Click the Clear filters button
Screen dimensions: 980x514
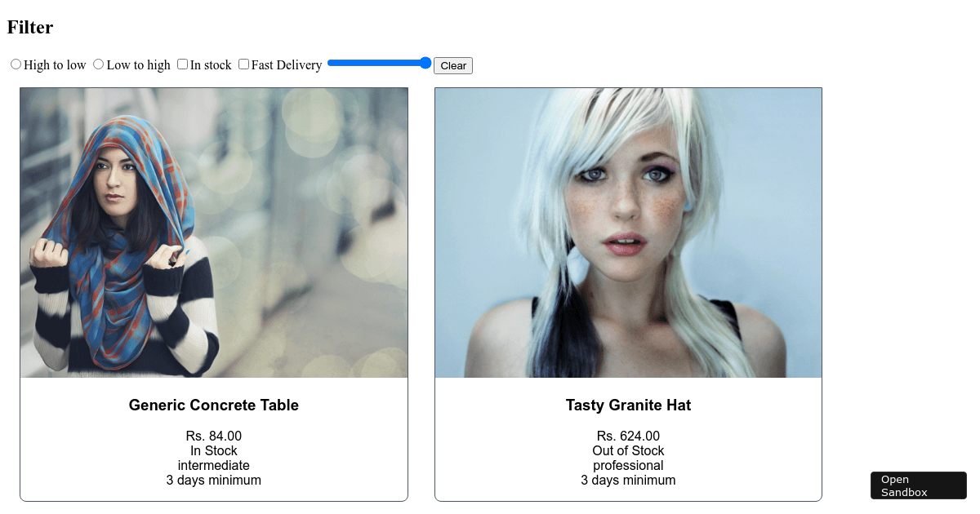click(453, 65)
